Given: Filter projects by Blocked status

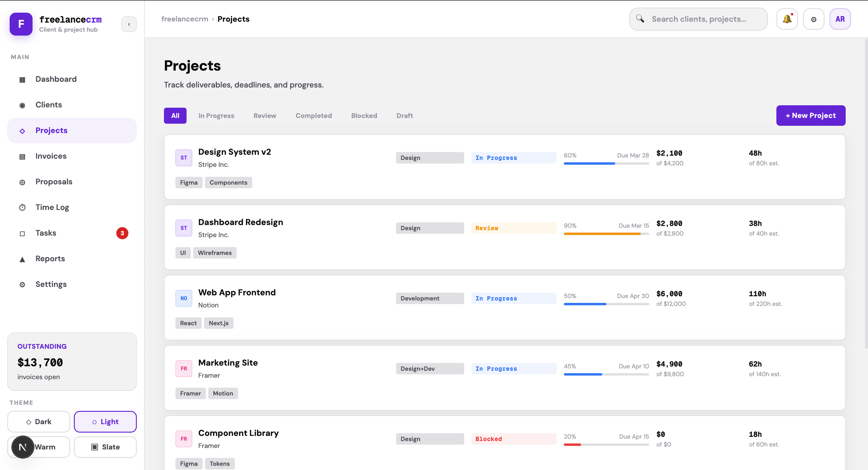Looking at the screenshot, I should tap(364, 115).
